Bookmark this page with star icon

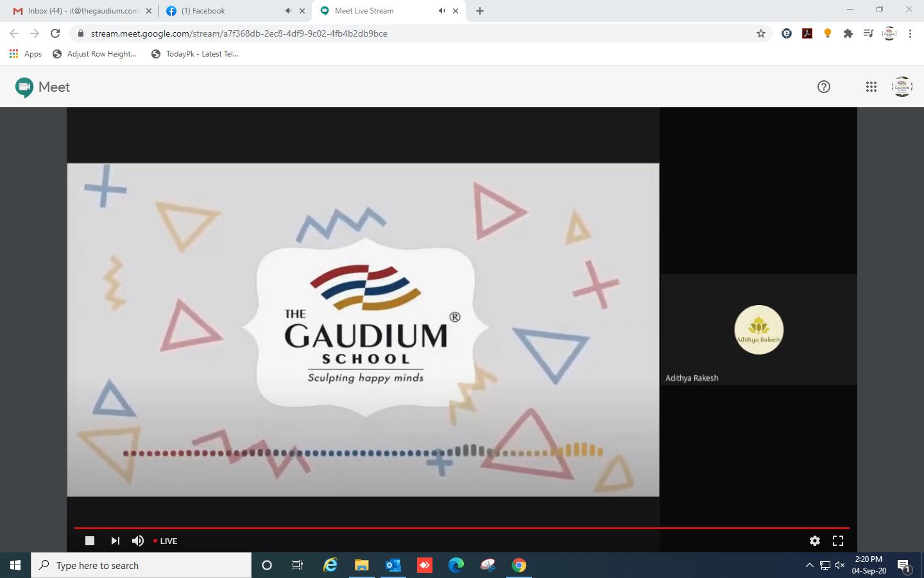(761, 33)
